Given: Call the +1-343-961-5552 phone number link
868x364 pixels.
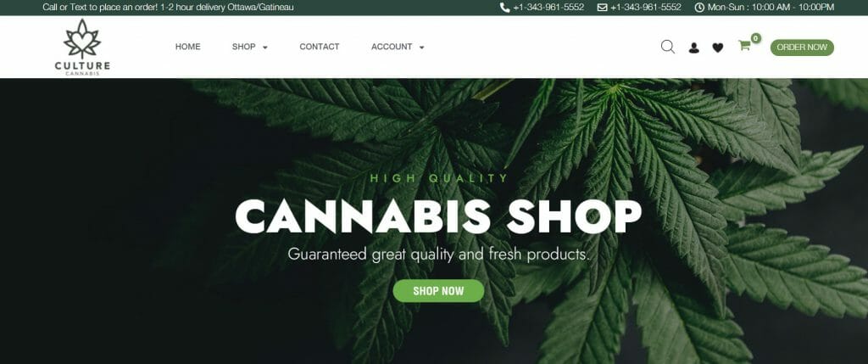Looking at the screenshot, I should [x=548, y=7].
